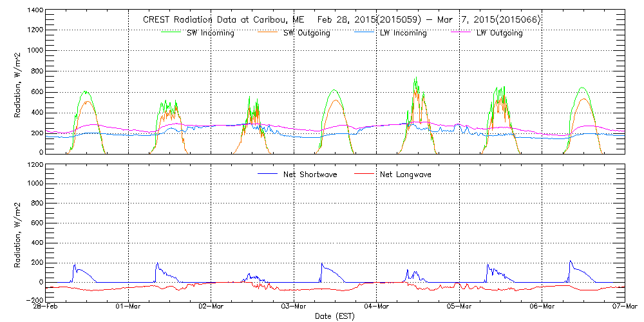The height and width of the screenshot is (322, 644).
Task: Click the SW Outgoing legend label
Action: [x=307, y=33]
